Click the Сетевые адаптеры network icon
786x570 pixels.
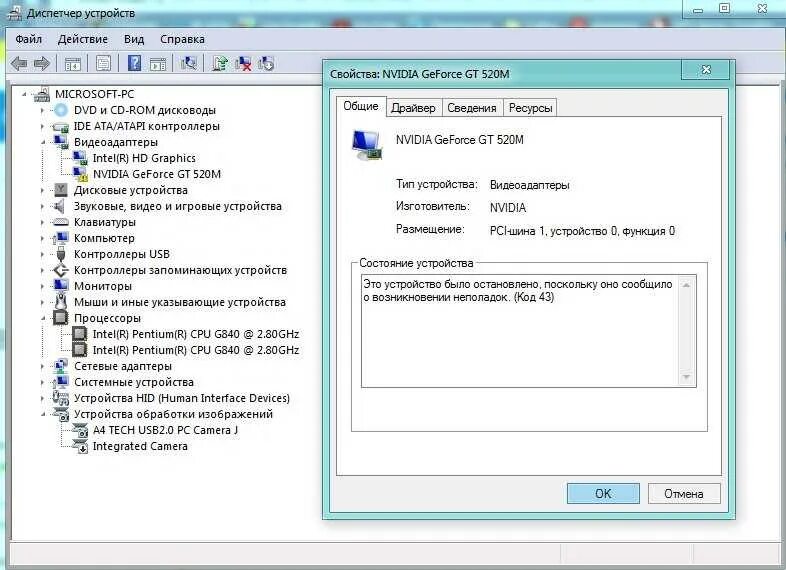point(61,366)
